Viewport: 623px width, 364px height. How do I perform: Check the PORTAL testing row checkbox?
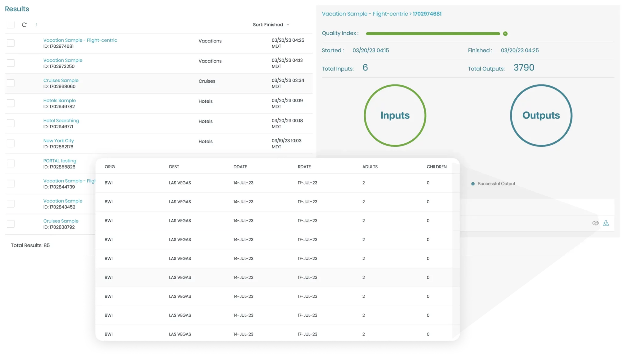click(11, 163)
